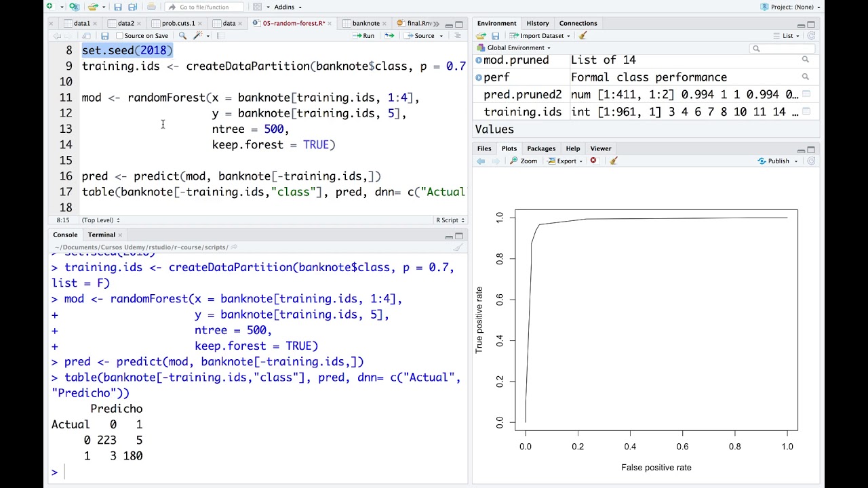
Task: Save workspace icon in Environment pane
Action: (x=496, y=36)
